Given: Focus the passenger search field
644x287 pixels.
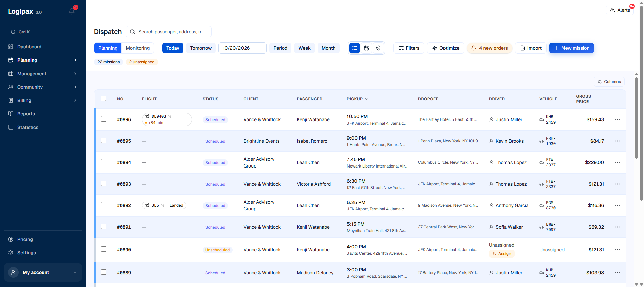Looking at the screenshot, I should click(x=169, y=32).
